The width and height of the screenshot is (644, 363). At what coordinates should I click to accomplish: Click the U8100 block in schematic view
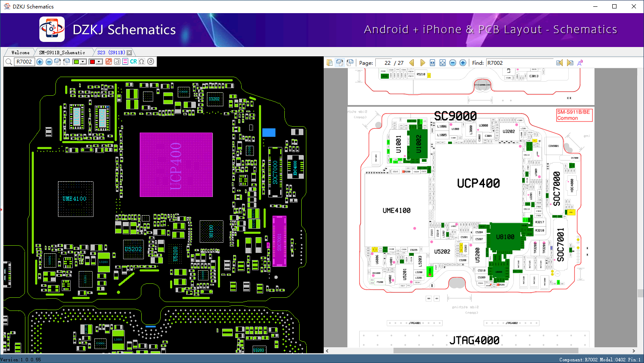[x=505, y=237]
